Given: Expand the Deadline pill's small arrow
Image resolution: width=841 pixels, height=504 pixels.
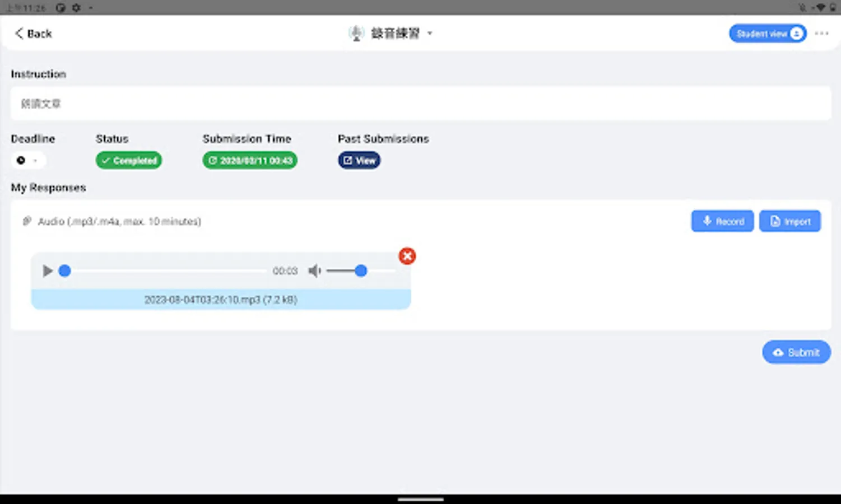Looking at the screenshot, I should tap(35, 161).
